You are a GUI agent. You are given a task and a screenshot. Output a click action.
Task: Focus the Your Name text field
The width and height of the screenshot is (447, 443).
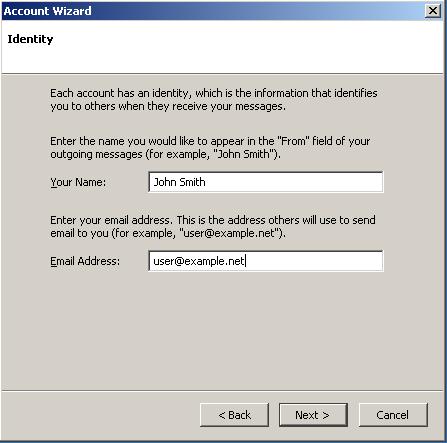266,182
